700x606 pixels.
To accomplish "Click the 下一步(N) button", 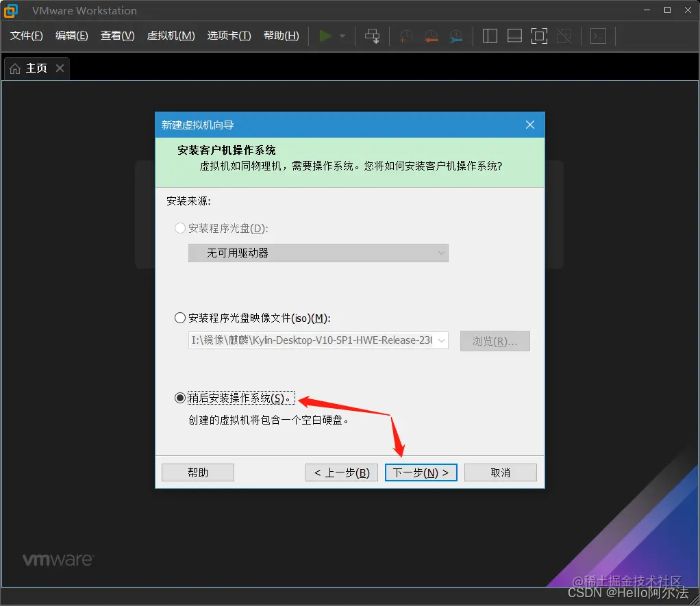I will (x=421, y=472).
